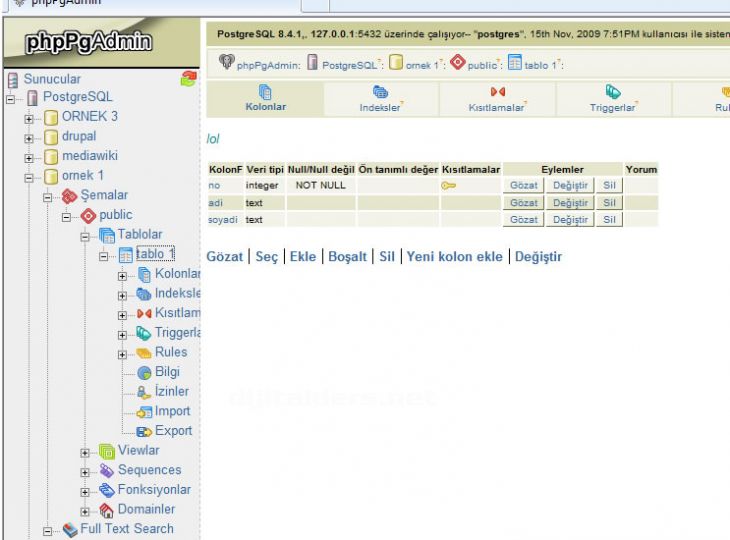Open the Indeksler tab
Image resolution: width=730 pixels, height=540 pixels.
[x=380, y=98]
